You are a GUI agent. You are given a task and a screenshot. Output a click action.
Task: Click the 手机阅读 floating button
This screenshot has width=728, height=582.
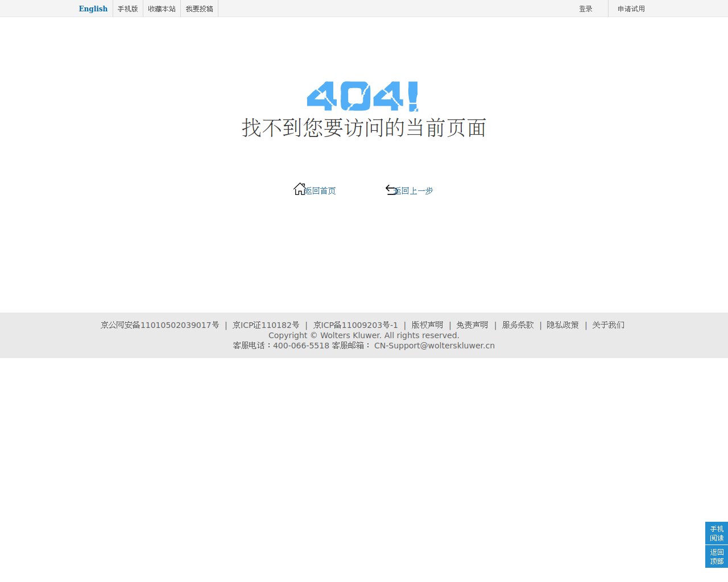pyautogui.click(x=717, y=533)
